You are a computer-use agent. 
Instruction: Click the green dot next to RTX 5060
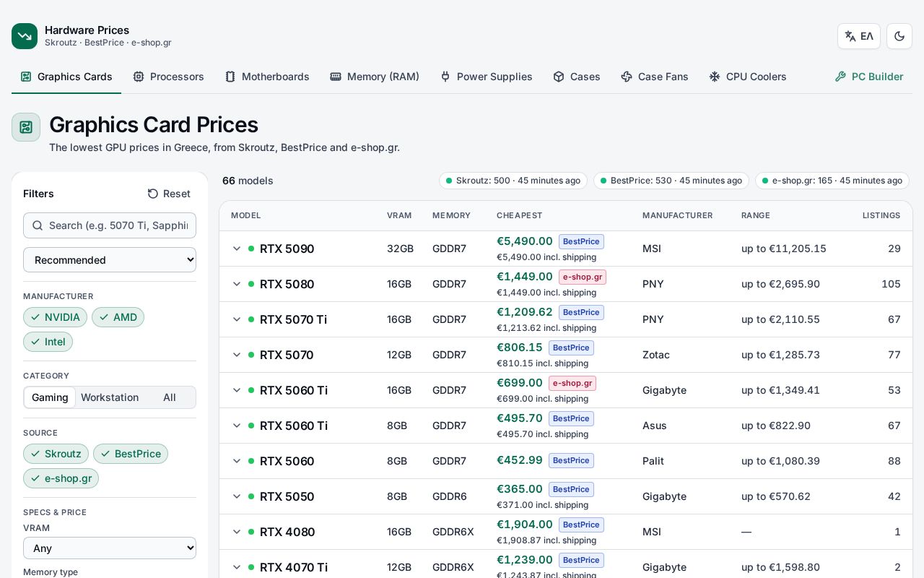point(251,461)
